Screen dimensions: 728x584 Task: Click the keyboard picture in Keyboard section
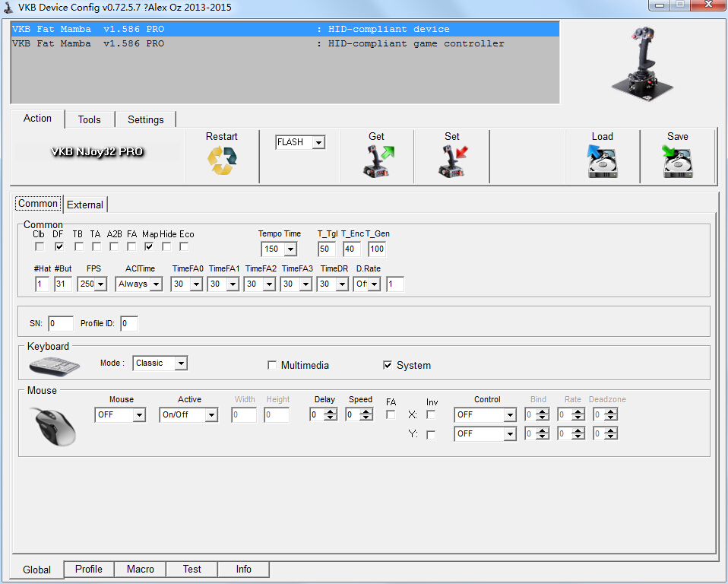click(x=54, y=366)
